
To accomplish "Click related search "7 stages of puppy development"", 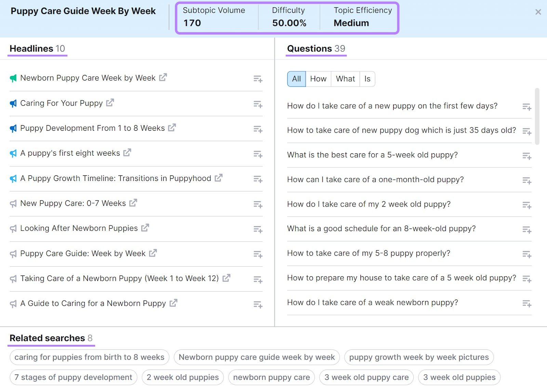I will 73,377.
